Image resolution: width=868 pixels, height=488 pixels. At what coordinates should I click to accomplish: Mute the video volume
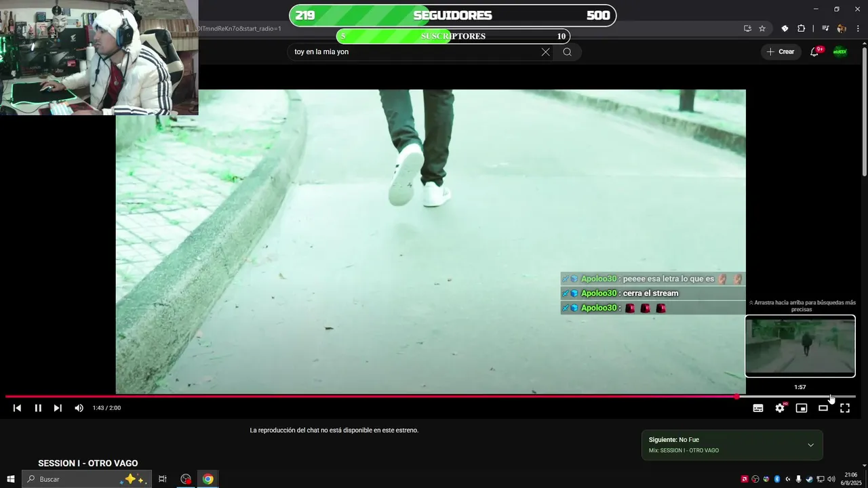pyautogui.click(x=79, y=408)
